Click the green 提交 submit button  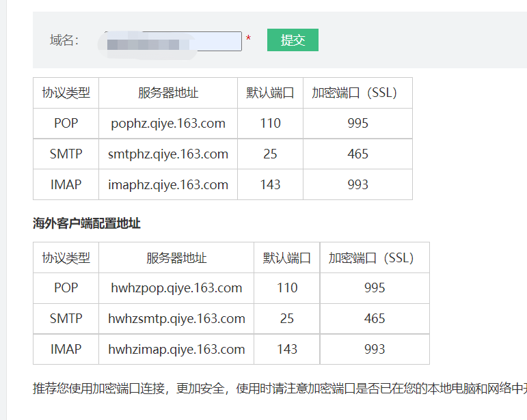point(293,40)
